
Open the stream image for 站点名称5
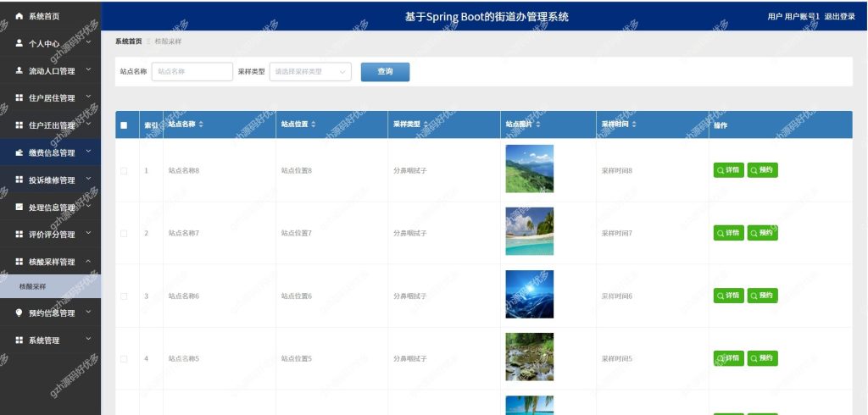[529, 357]
